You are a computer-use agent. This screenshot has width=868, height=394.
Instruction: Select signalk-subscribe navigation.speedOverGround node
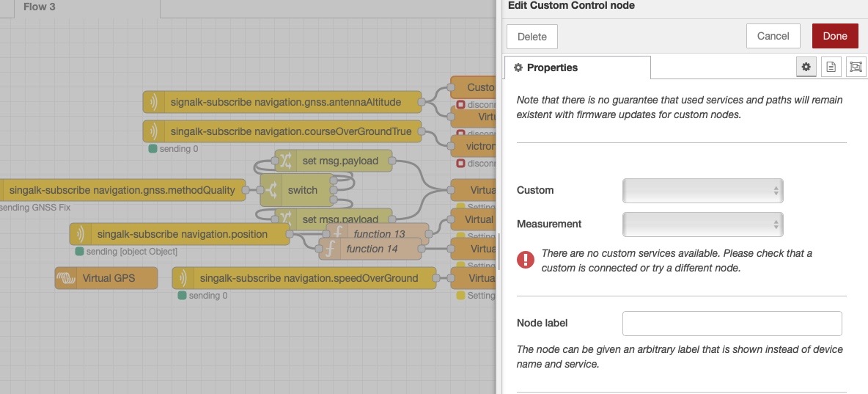(304, 278)
